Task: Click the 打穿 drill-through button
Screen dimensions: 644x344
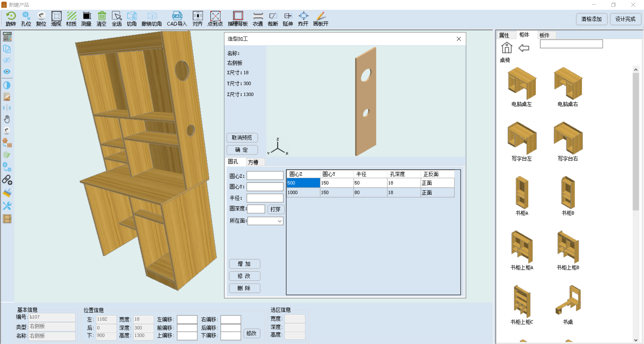Action: (275, 209)
